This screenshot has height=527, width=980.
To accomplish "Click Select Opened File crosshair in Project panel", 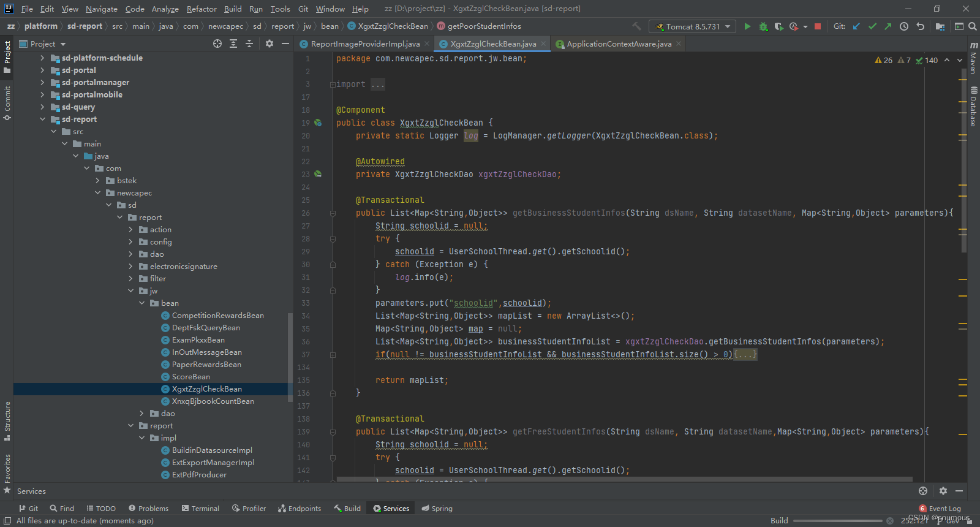I will pyautogui.click(x=217, y=44).
